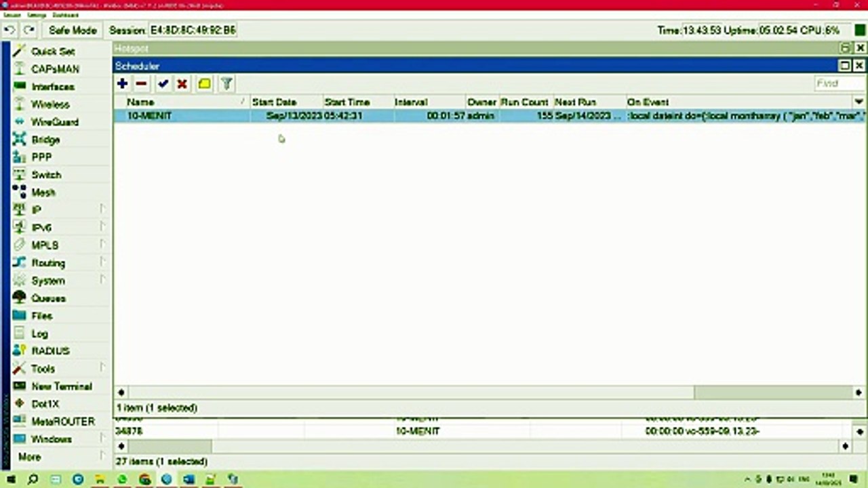
Task: Open the Dashboard menu in the menu bar
Action: coord(65,15)
